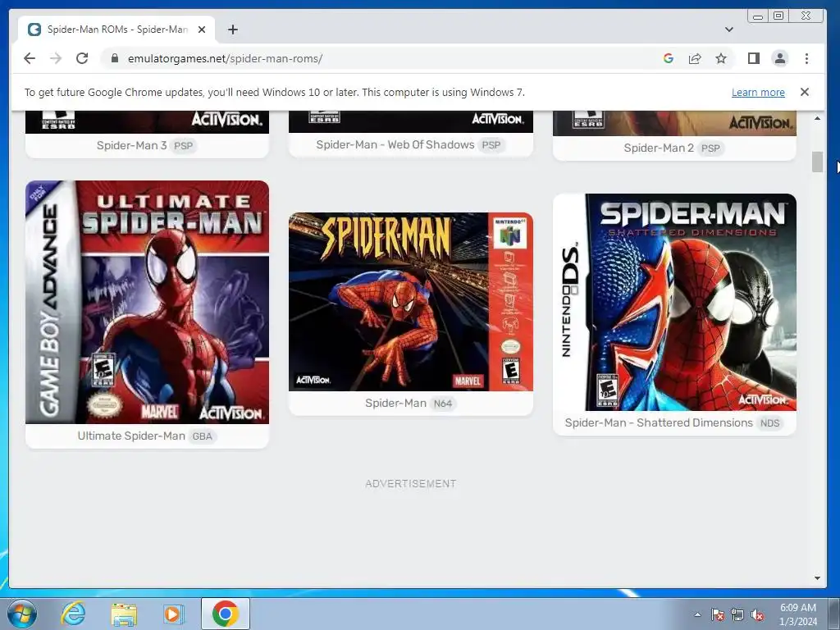Open the Google icon in address bar
The width and height of the screenshot is (840, 630).
668,58
